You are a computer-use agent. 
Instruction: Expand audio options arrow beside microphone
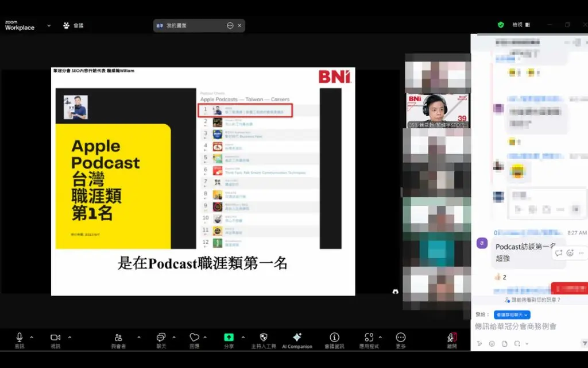coord(32,337)
